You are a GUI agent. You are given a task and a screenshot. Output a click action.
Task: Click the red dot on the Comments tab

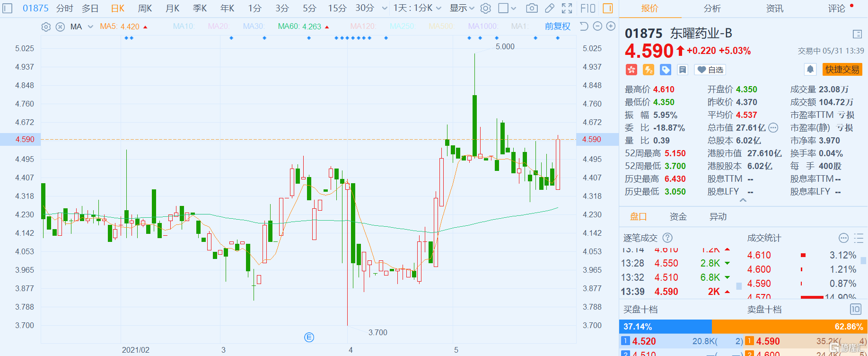coord(852,6)
